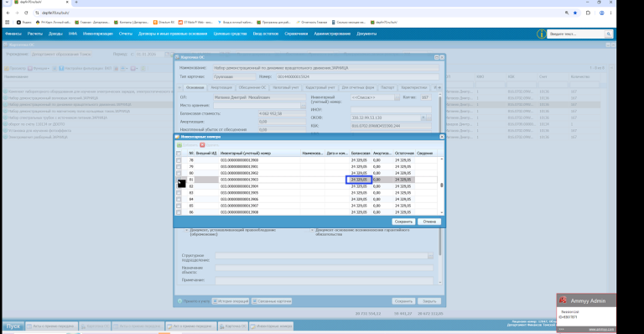
Task: Click the delete icon in inventory numbers toolbar
Action: point(202,145)
